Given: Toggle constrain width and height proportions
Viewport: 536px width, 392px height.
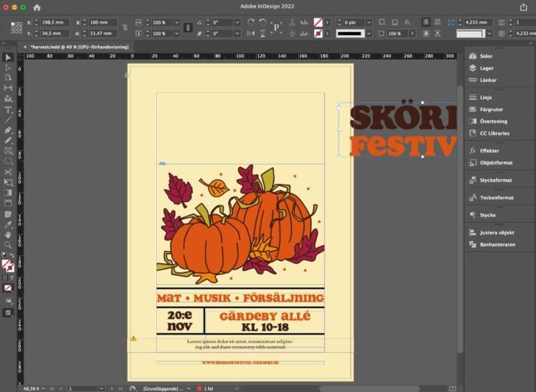Looking at the screenshot, I should [125, 28].
